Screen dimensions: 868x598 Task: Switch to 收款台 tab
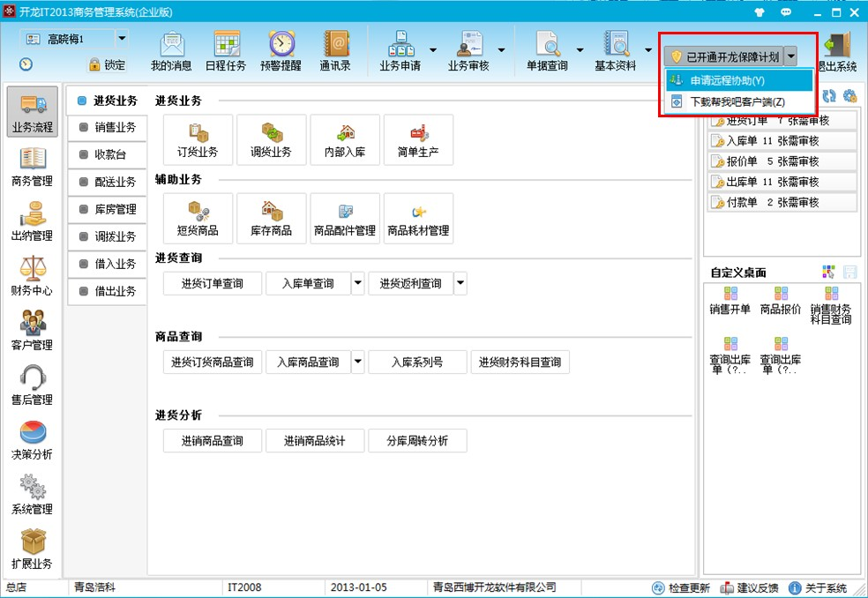click(108, 154)
